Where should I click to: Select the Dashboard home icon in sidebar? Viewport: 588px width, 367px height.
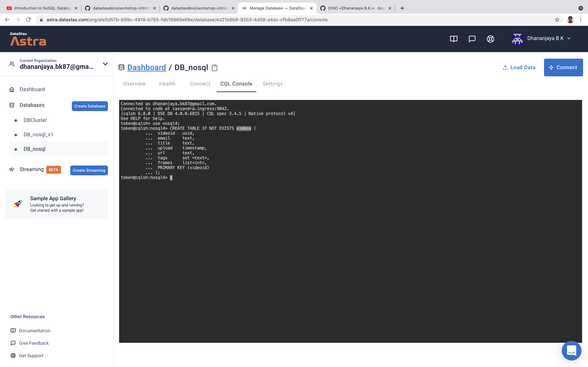[12, 89]
